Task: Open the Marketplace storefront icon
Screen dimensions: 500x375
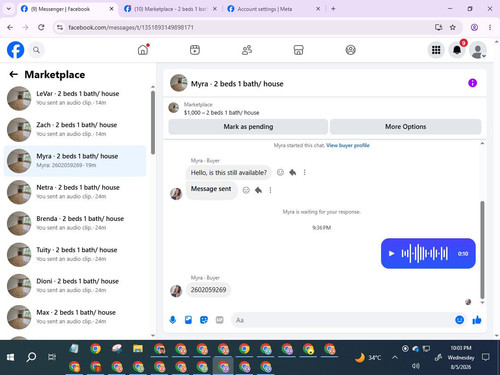Action: click(298, 50)
